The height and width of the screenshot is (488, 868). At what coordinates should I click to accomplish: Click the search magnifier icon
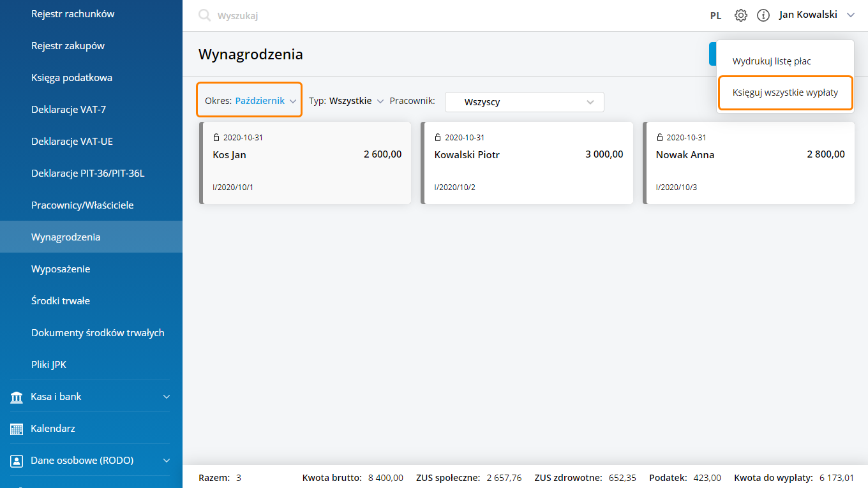tap(204, 15)
